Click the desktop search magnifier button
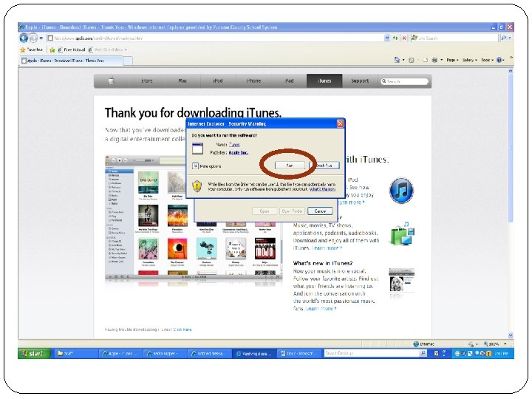This screenshot has height=399, width=532. pyautogui.click(x=423, y=353)
